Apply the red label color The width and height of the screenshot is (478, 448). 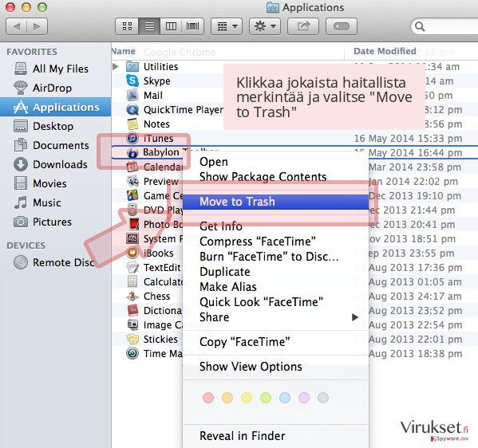208,398
